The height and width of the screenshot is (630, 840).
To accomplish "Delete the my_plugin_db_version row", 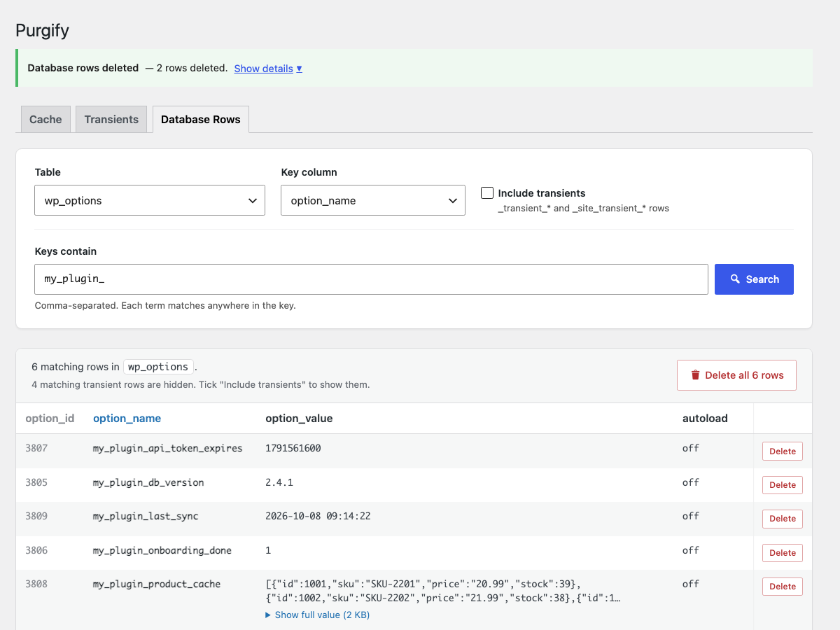I will 783,485.
